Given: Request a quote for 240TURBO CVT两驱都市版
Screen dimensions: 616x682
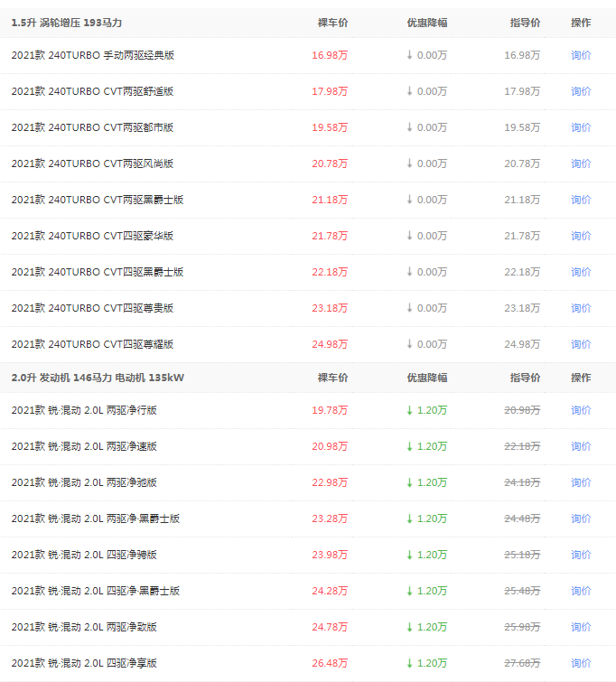Looking at the screenshot, I should click(581, 127).
